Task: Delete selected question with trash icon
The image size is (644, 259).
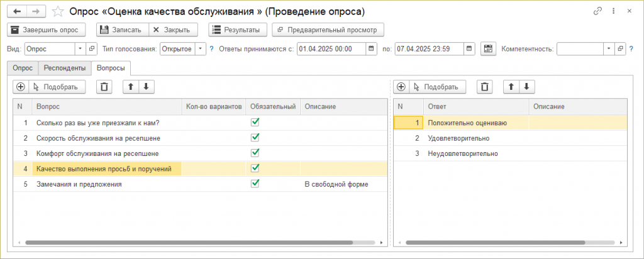Action: 106,87
